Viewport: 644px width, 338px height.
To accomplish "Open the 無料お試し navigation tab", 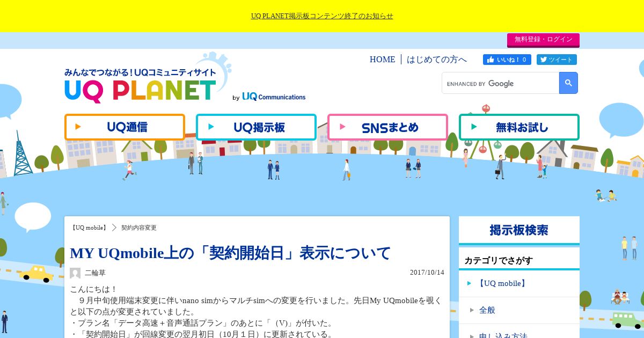I will [519, 127].
